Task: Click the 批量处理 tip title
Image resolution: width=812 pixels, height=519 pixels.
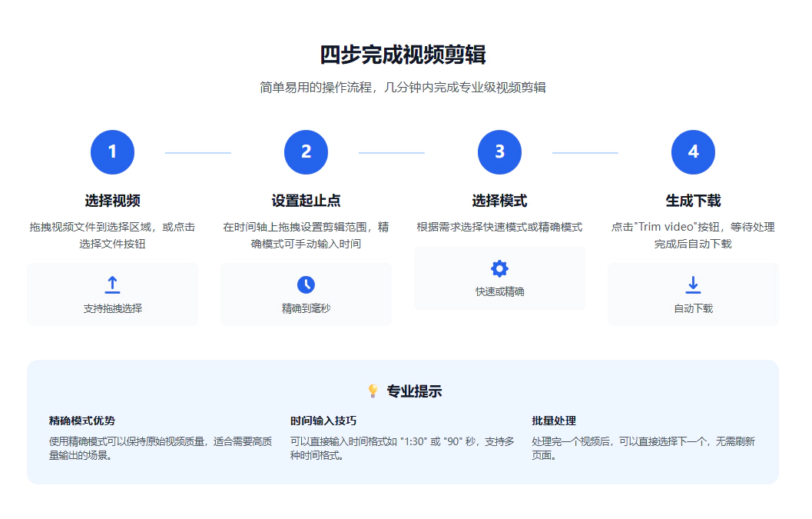Action: [554, 421]
